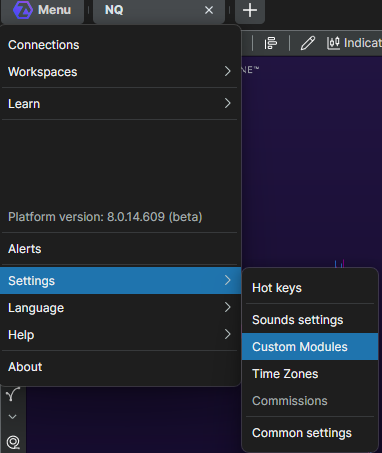This screenshot has width=382, height=453.
Task: Click the Platform version text
Action: 105,217
